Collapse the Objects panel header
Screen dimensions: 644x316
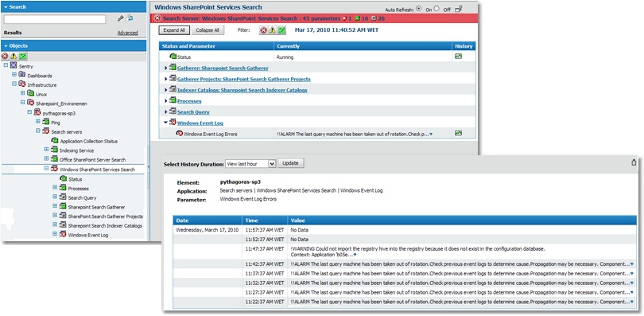73,46
